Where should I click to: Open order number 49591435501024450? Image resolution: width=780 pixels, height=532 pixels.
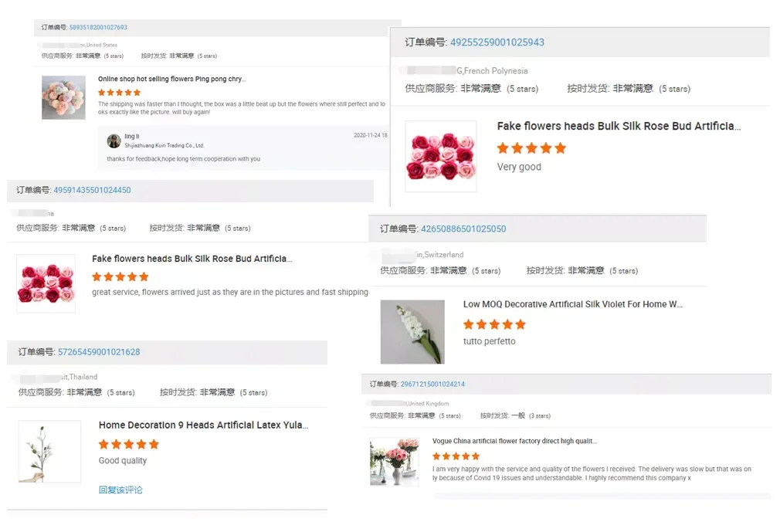92,190
